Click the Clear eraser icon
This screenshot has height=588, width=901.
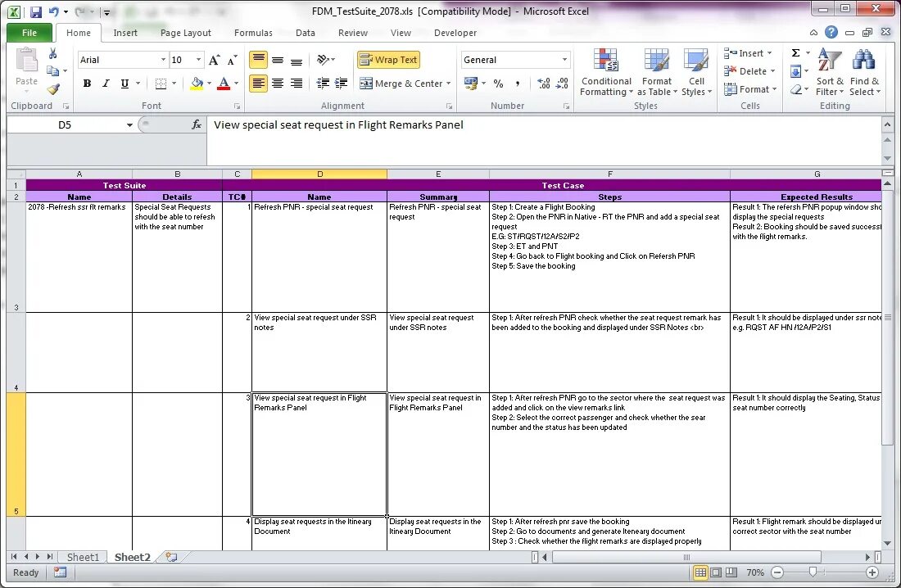tap(796, 89)
